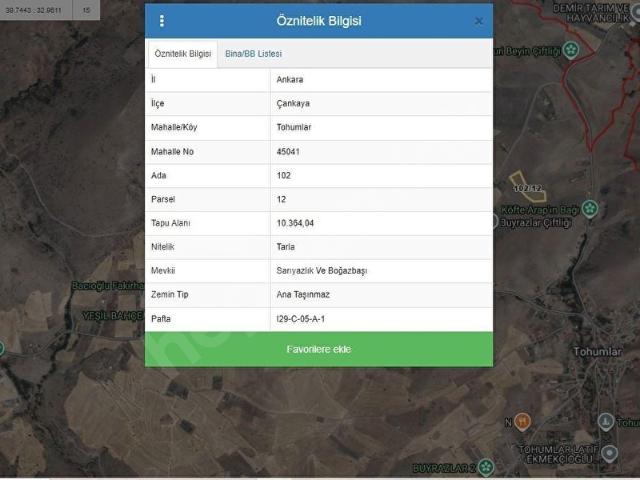The height and width of the screenshot is (480, 640).
Task: Open the three-dot menu in dialog header
Action: pyautogui.click(x=162, y=21)
